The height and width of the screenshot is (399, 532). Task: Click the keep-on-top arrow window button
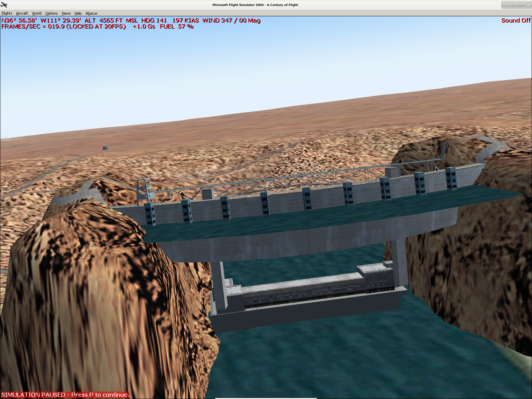tap(506, 5)
